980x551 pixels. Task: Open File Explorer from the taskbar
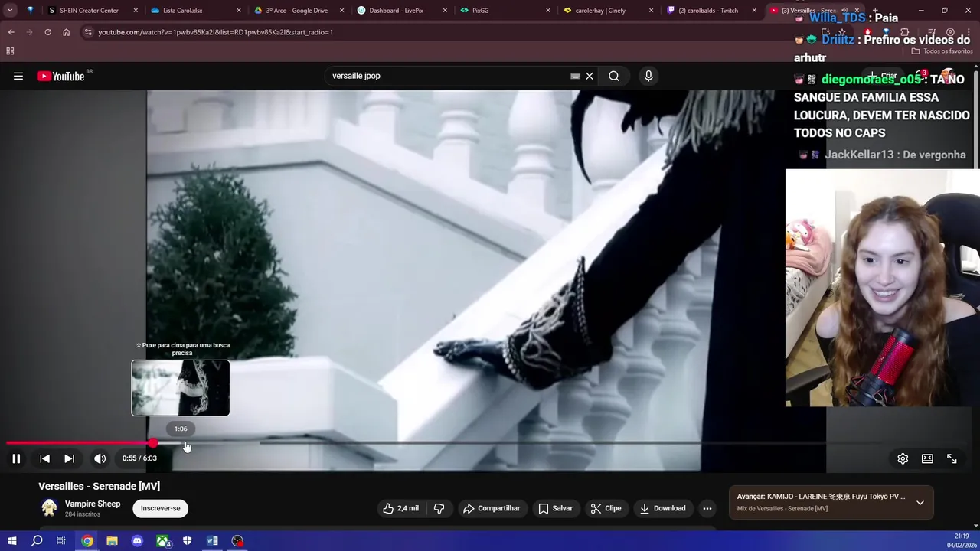tap(112, 541)
